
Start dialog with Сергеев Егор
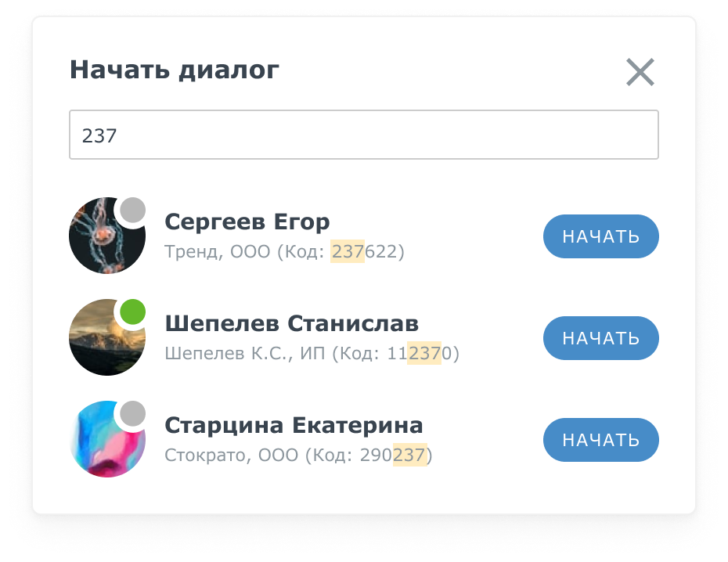tap(600, 236)
